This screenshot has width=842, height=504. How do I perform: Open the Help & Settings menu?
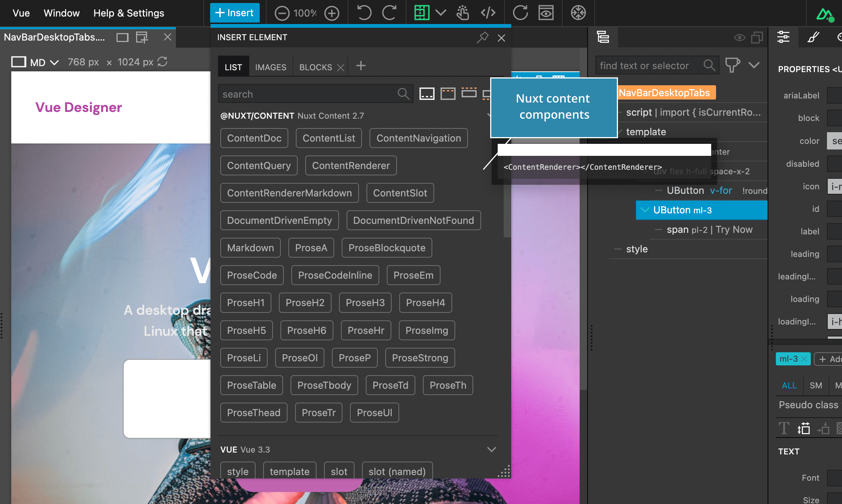[x=129, y=13]
